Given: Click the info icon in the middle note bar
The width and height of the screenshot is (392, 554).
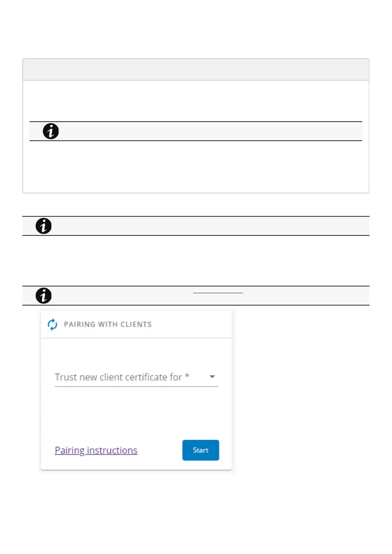Looking at the screenshot, I should (x=43, y=226).
